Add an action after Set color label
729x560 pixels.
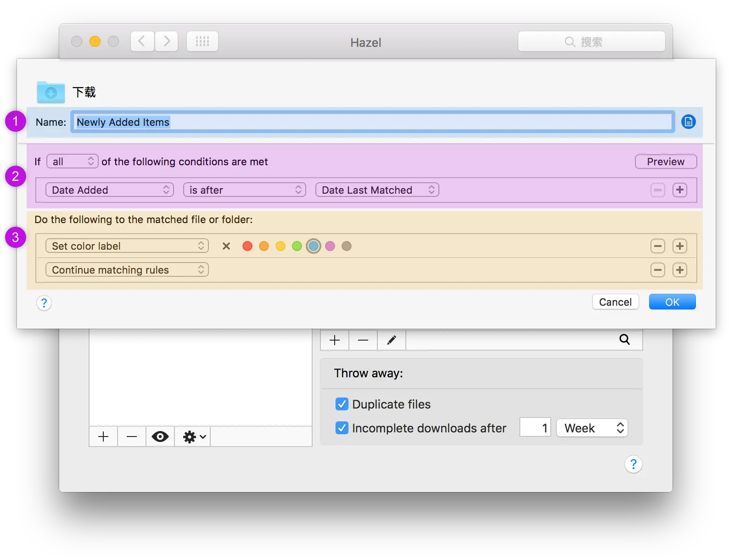(x=680, y=246)
